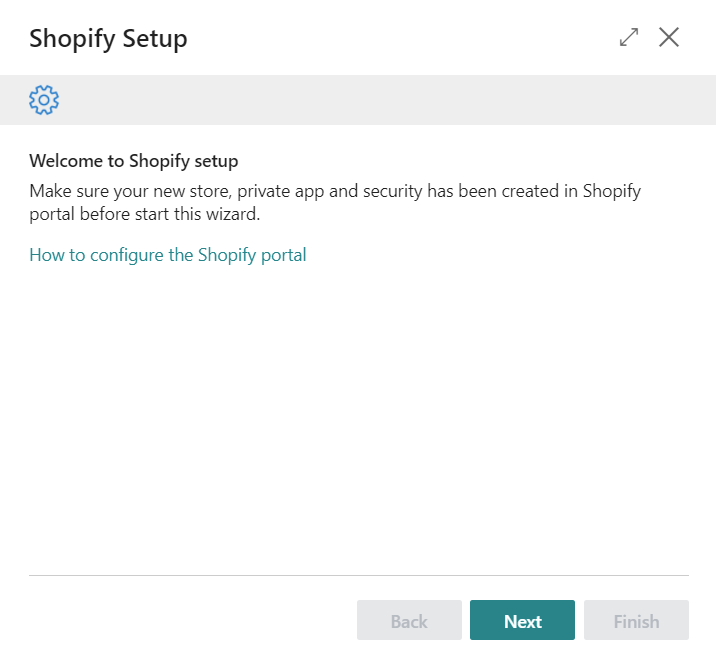
Task: Select the "Welcome to Shopify setup" heading
Action: tap(134, 160)
